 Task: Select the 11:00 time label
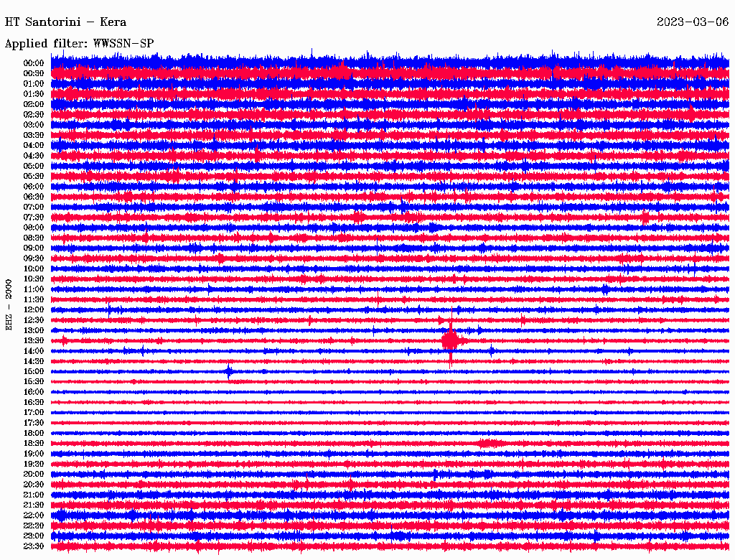point(34,289)
